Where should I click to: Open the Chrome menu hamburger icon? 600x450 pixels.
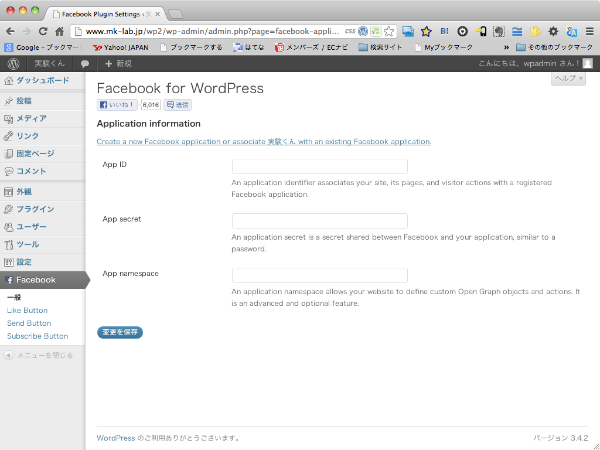[x=590, y=31]
